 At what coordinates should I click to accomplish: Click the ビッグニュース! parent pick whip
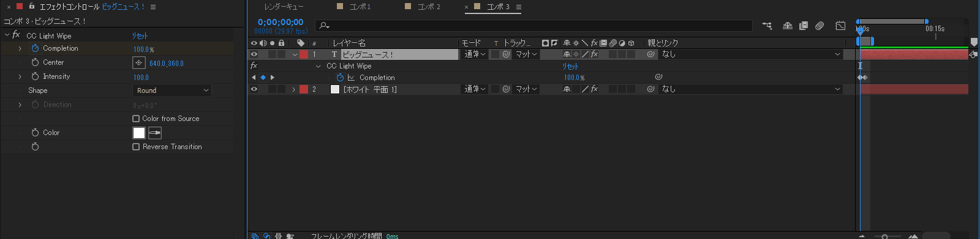point(650,54)
